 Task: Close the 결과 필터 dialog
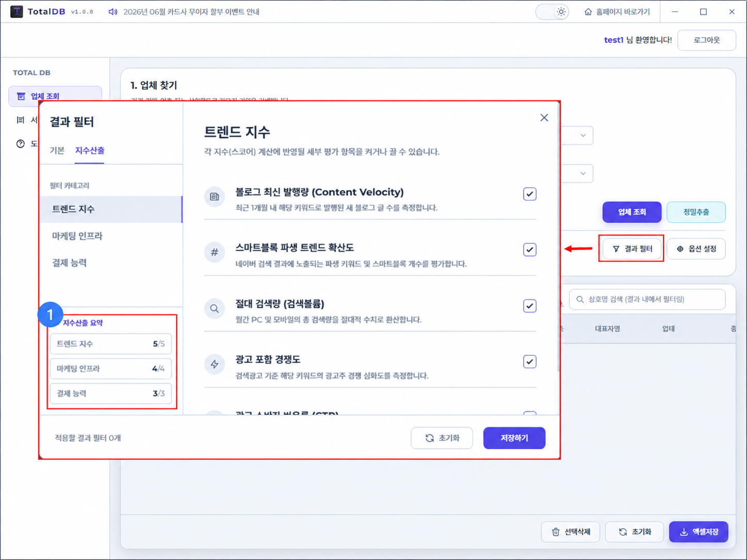tap(544, 118)
